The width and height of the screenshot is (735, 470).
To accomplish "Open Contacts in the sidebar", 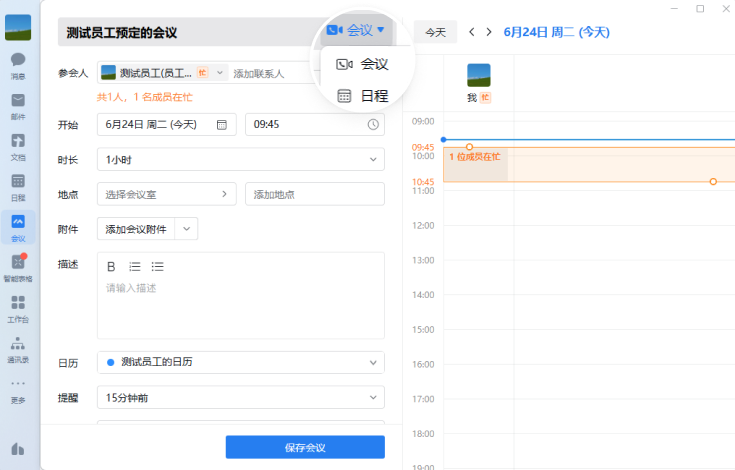I will coord(18,349).
